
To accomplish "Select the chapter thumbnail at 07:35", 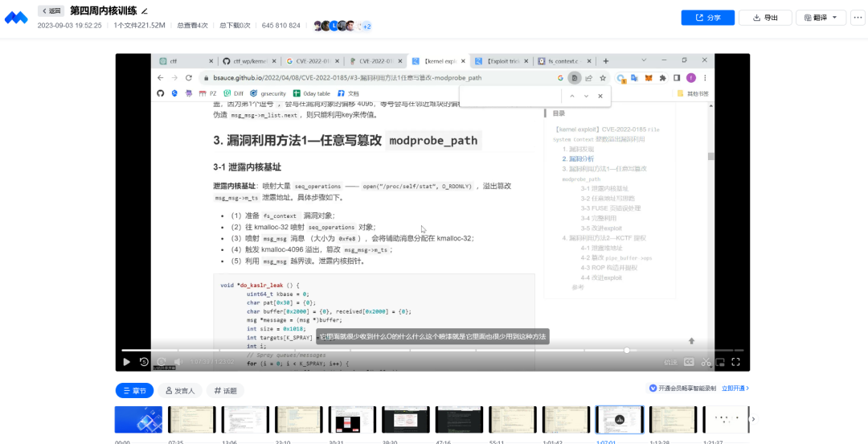I will (191, 419).
